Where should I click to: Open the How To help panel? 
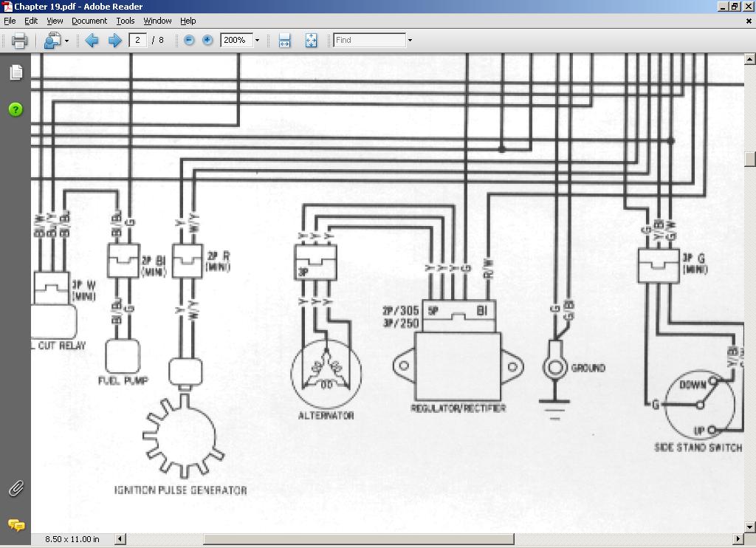tap(16, 109)
